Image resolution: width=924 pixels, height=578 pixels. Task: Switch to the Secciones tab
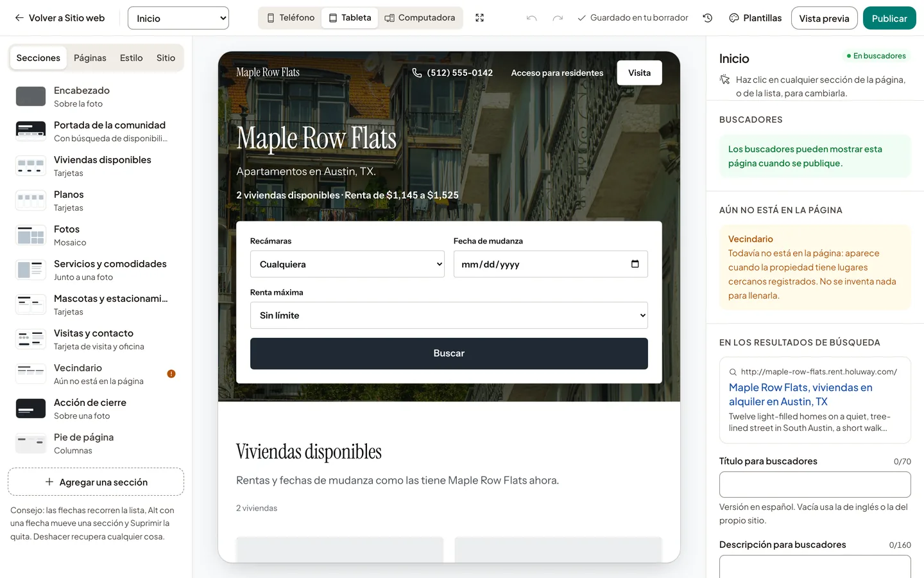pos(38,58)
